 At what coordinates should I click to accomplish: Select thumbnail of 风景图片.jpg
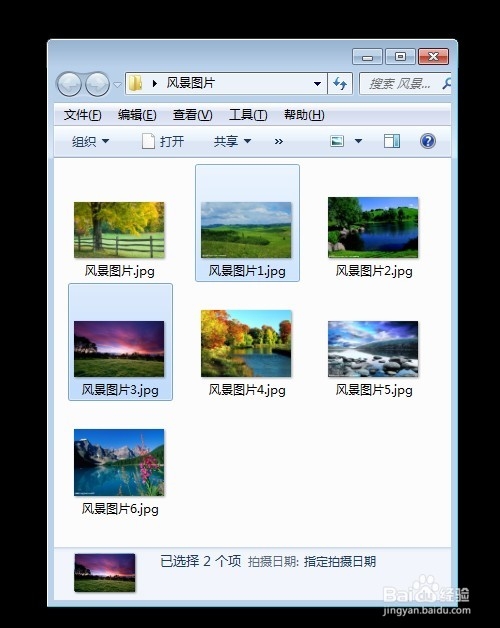(119, 230)
